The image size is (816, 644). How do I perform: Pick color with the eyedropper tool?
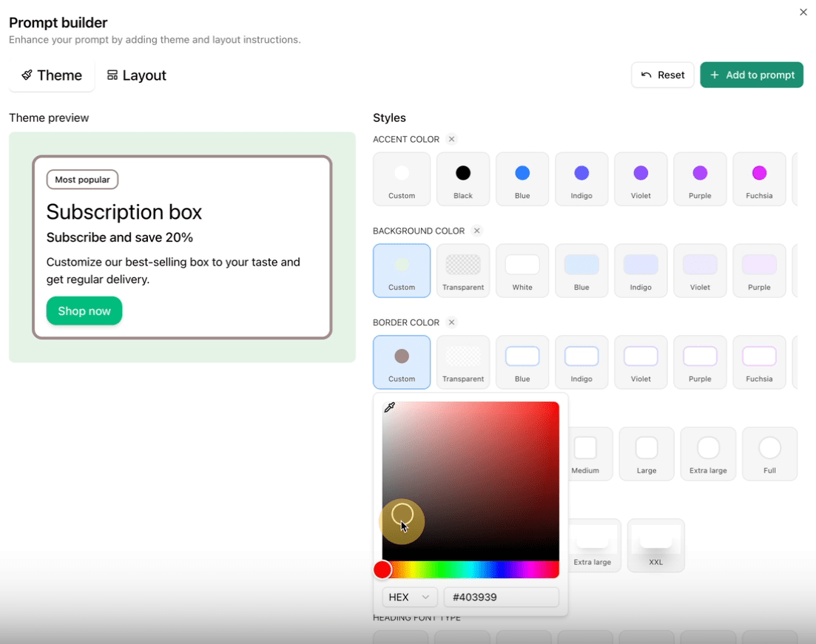pos(390,407)
